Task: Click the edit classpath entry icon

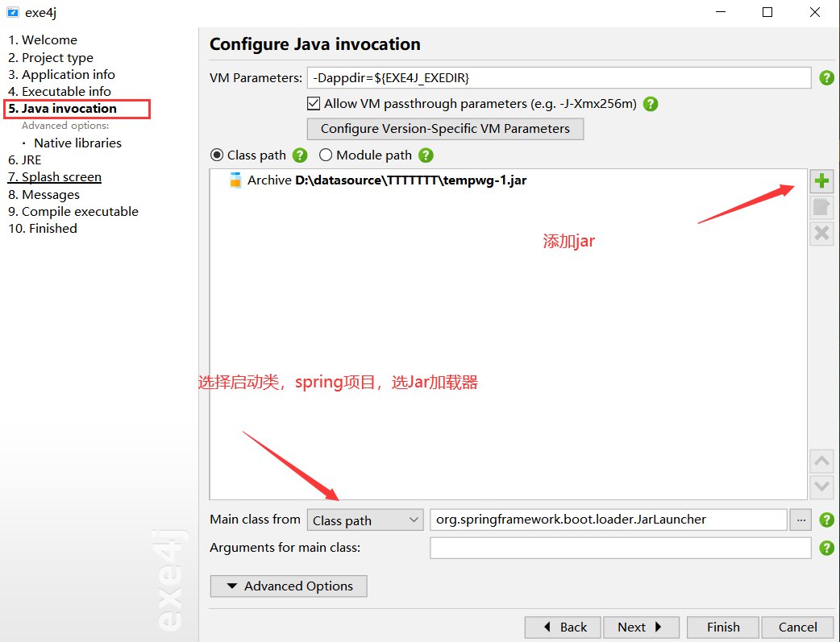Action: click(821, 207)
